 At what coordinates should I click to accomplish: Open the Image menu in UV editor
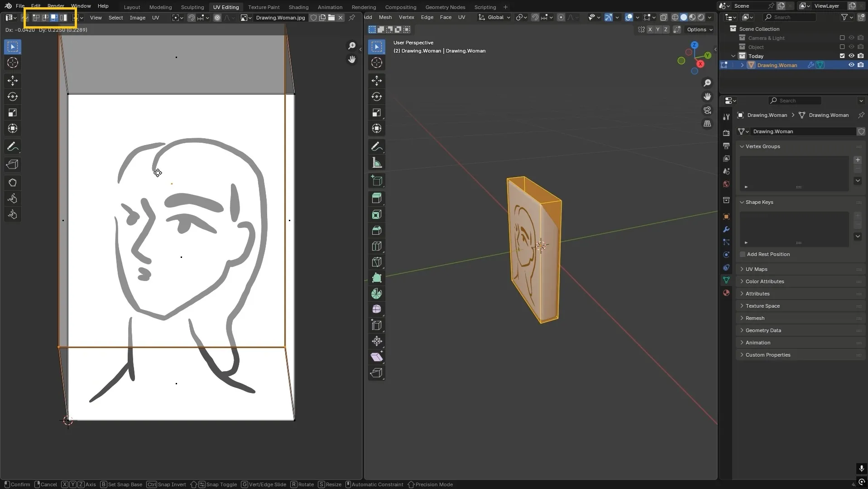point(137,18)
